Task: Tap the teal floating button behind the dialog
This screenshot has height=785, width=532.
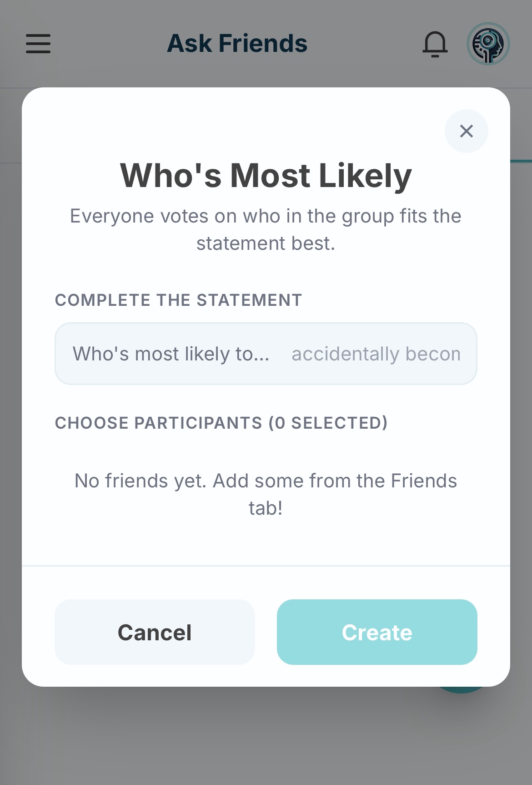Action: pyautogui.click(x=462, y=690)
